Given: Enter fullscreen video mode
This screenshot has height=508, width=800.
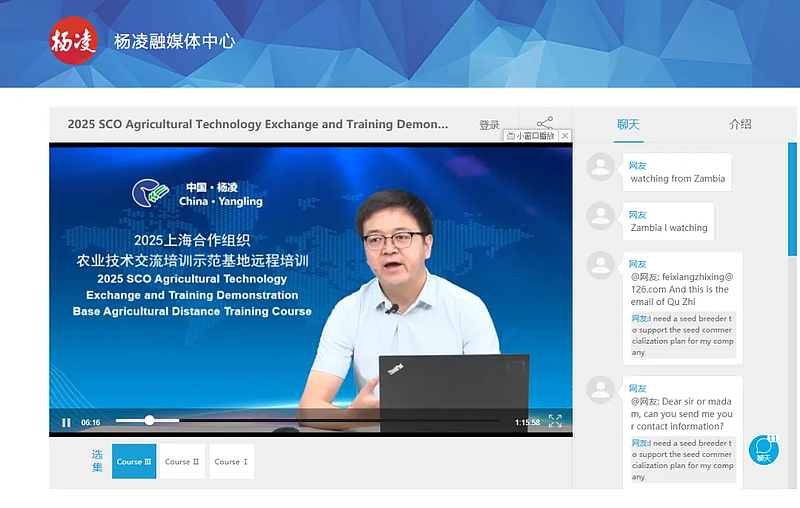Looking at the screenshot, I should point(555,421).
